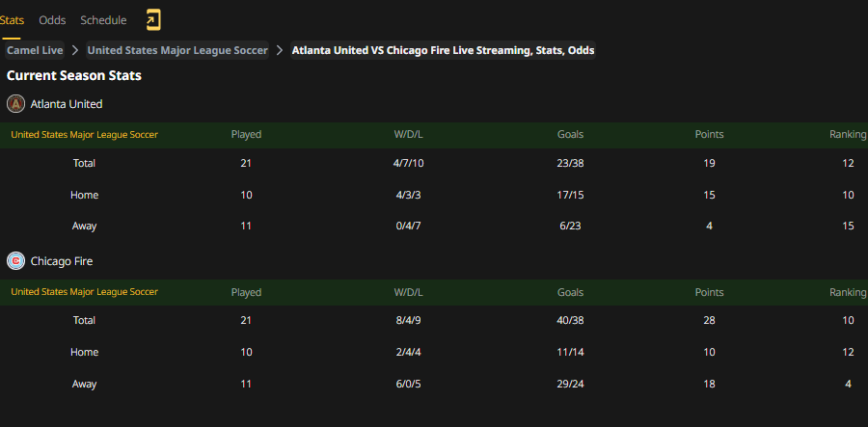Click the Points header in Atlanta United table
868x427 pixels.
click(x=709, y=134)
